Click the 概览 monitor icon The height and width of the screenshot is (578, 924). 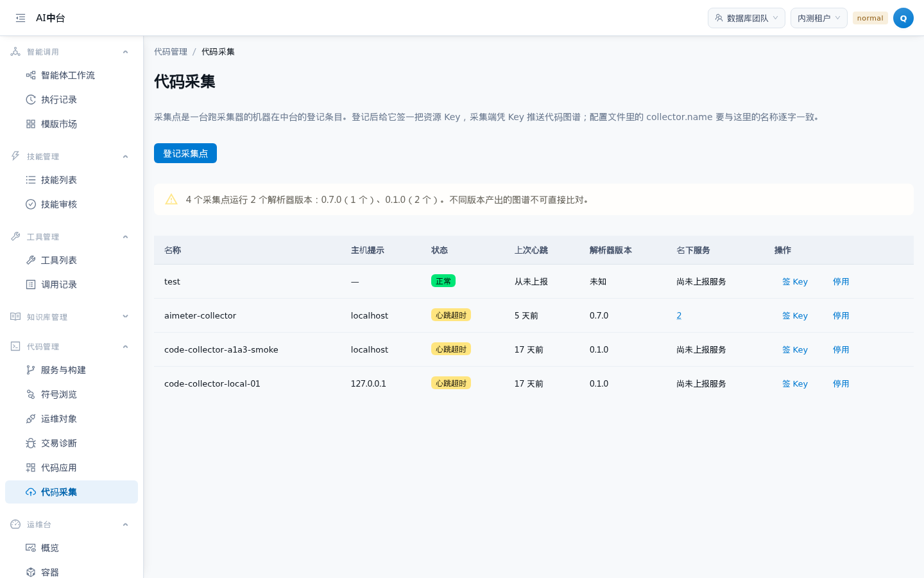click(31, 548)
